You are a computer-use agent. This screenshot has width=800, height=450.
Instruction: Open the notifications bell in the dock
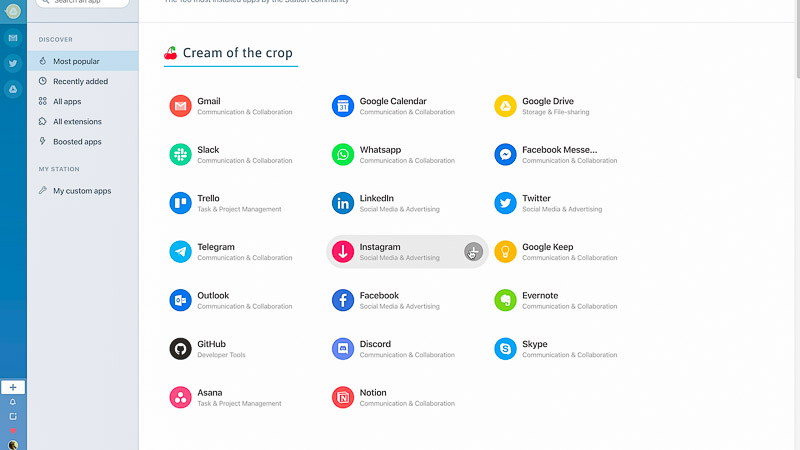(13, 402)
